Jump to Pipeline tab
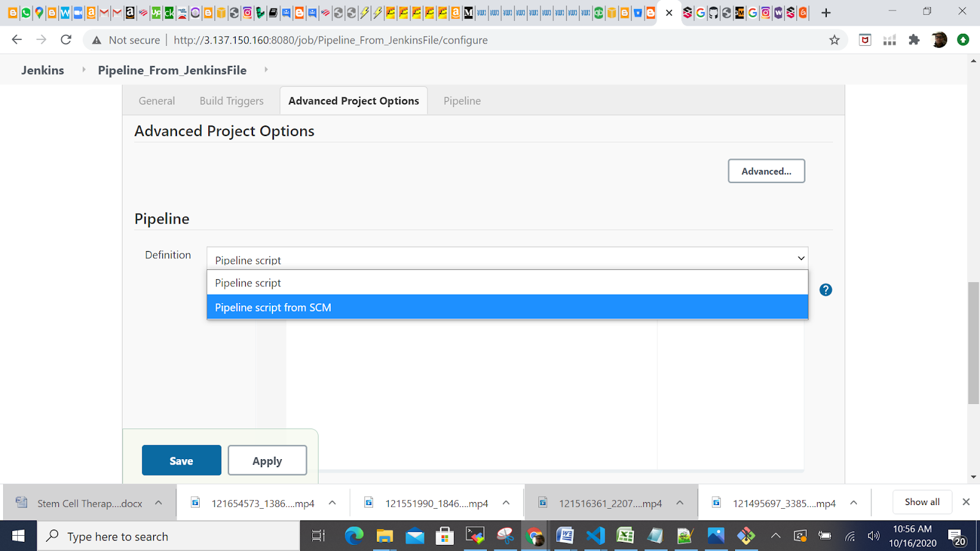980x551 pixels. click(x=462, y=101)
